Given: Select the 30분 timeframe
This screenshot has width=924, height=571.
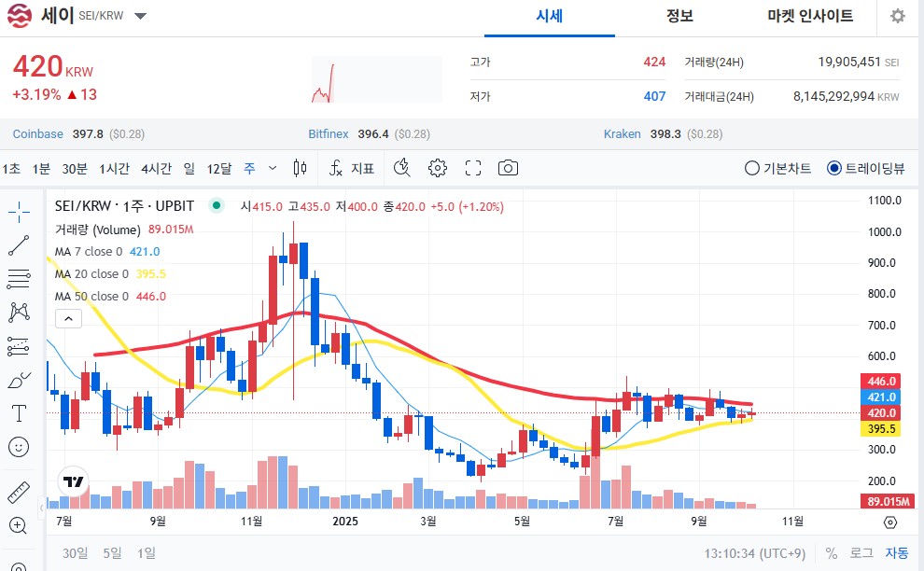Looking at the screenshot, I should (x=75, y=169).
